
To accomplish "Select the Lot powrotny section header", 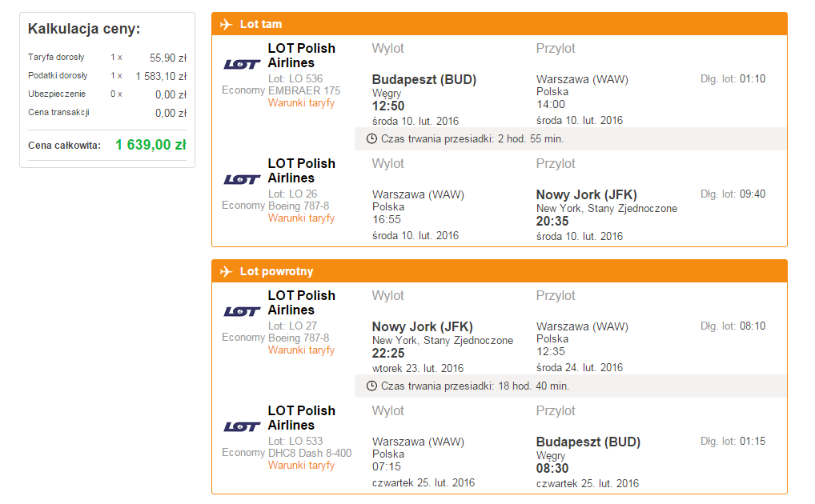I will 500,272.
